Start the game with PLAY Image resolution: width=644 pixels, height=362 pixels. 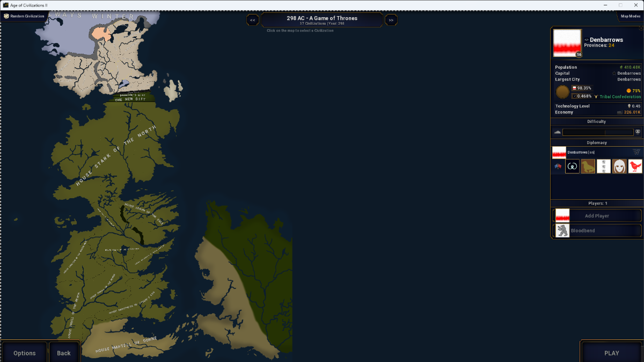click(612, 353)
